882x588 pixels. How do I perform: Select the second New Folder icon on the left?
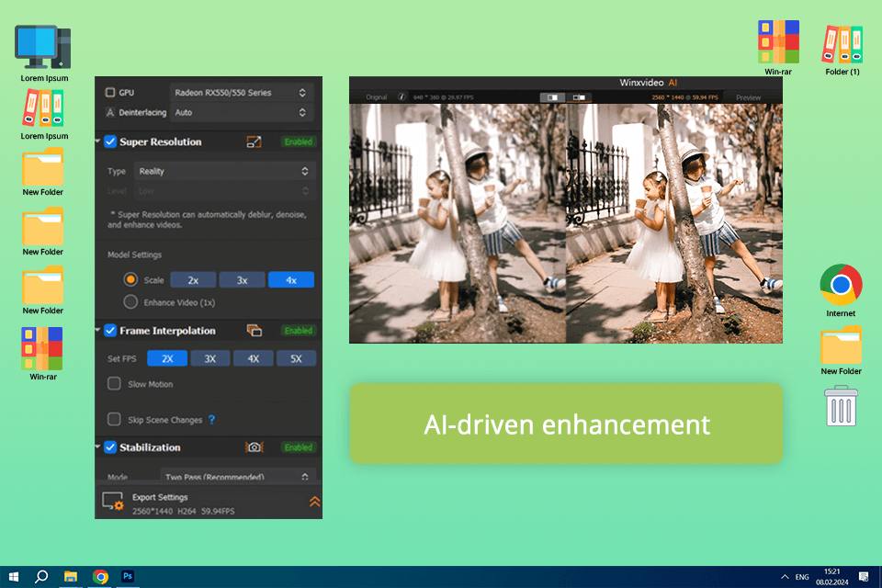tap(43, 226)
